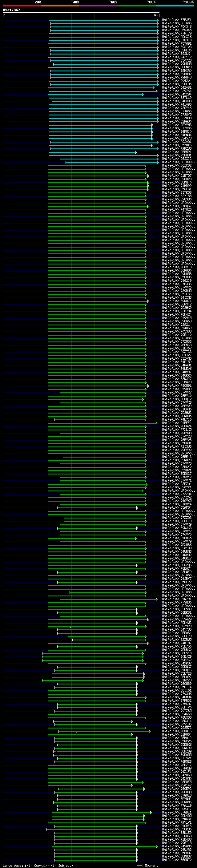Select the UniRef100_P29764 entry
The height and width of the screenshot is (868, 197).
point(177,91)
